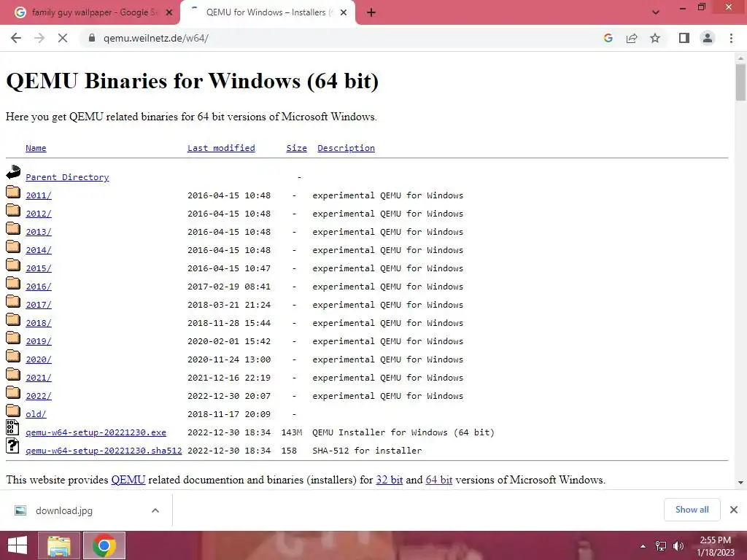The image size is (747, 560).
Task: Sort listing by Last modified
Action: tap(221, 148)
